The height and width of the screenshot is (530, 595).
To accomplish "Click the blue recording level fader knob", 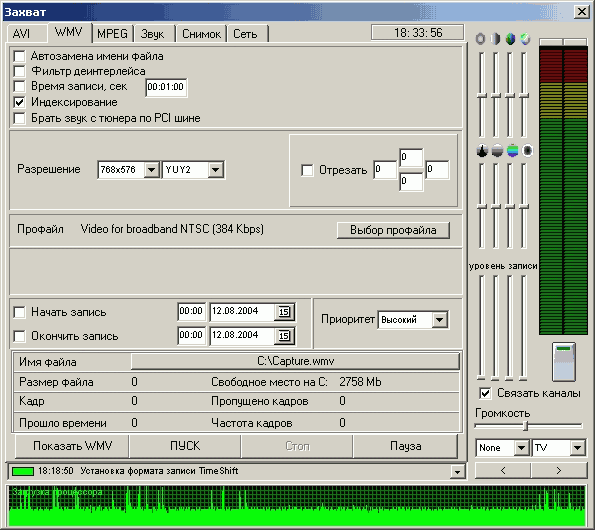I will [564, 361].
